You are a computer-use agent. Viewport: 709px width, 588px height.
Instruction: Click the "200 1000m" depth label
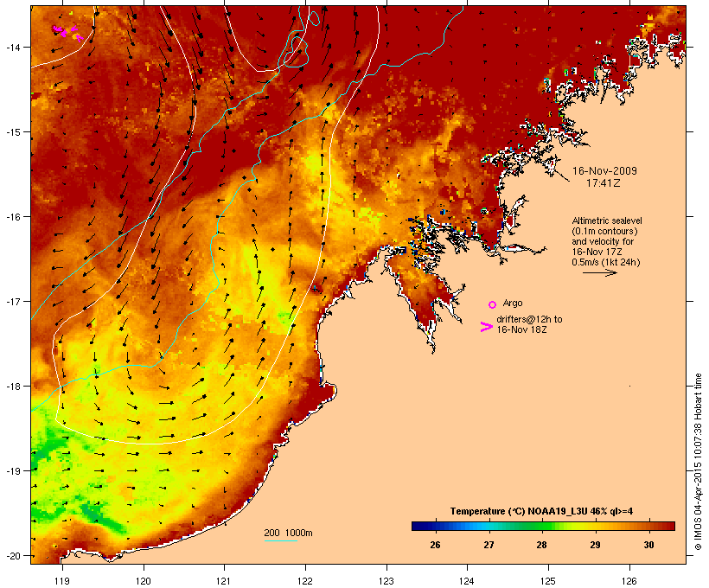click(x=288, y=533)
